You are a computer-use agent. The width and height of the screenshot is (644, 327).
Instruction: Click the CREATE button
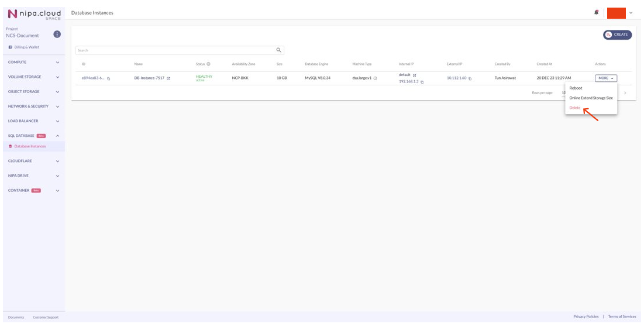click(617, 35)
